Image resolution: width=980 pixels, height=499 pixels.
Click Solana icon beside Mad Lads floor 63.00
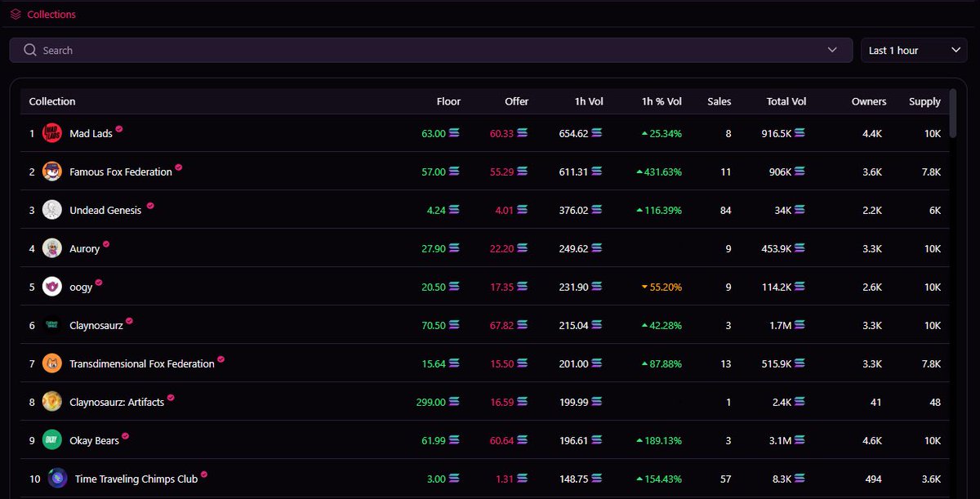[x=454, y=133]
